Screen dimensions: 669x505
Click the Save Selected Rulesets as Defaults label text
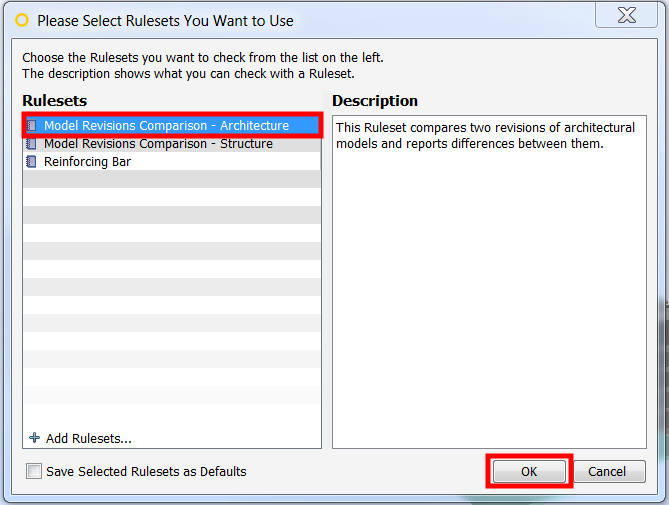coord(146,471)
